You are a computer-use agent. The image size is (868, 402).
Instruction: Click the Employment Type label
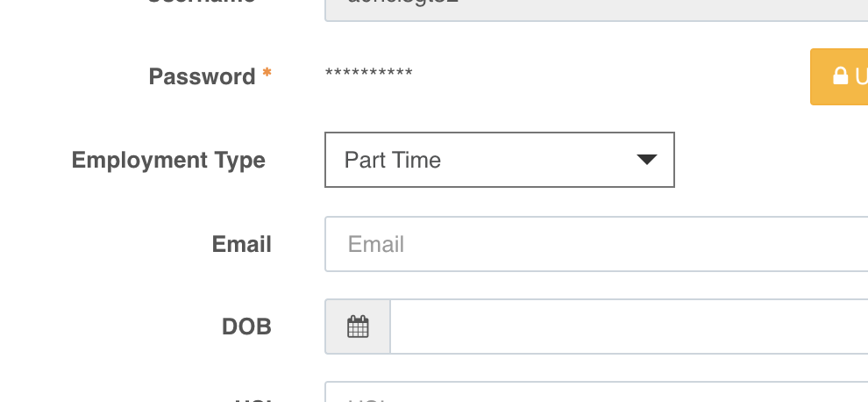click(168, 161)
